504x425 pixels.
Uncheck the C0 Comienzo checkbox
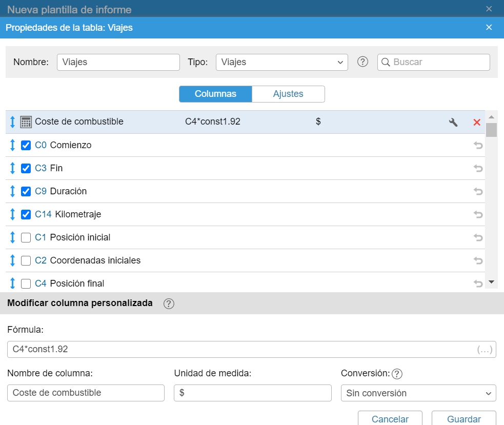tap(26, 145)
